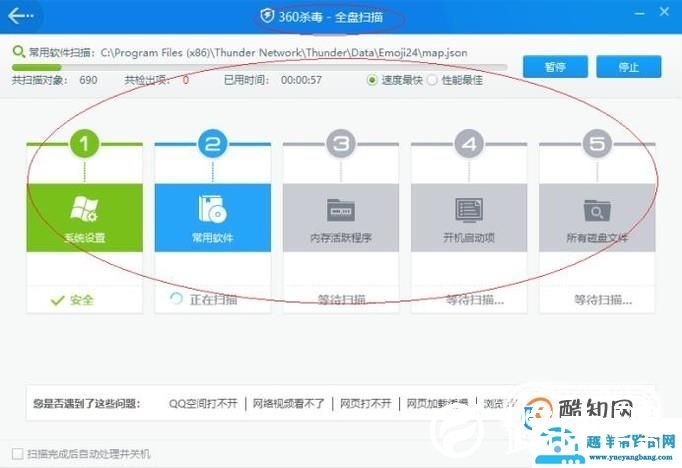Enable 扫描完成后自动处理并关机 checkbox
This screenshot has height=468, width=682.
18,454
